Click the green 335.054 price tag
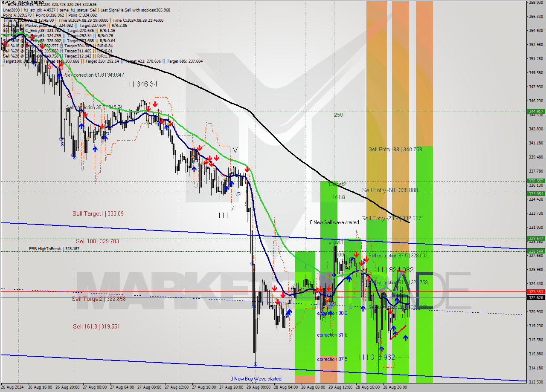Image resolution: width=546 pixels, height=392 pixels. pos(536,193)
